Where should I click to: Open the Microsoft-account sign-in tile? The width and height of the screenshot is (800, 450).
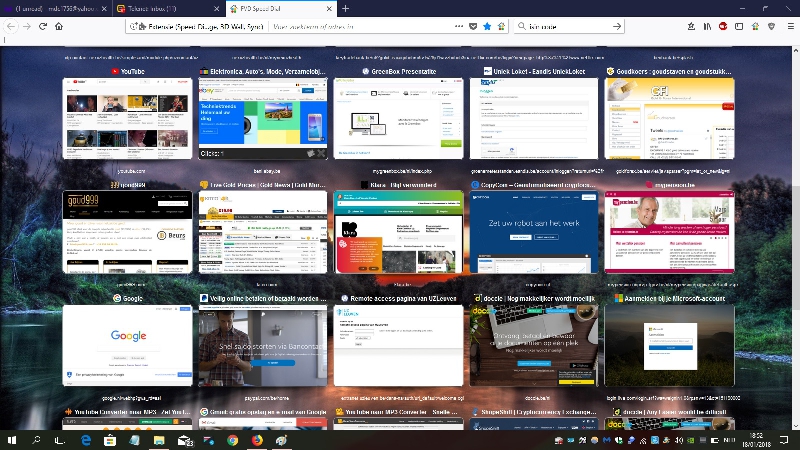click(669, 345)
